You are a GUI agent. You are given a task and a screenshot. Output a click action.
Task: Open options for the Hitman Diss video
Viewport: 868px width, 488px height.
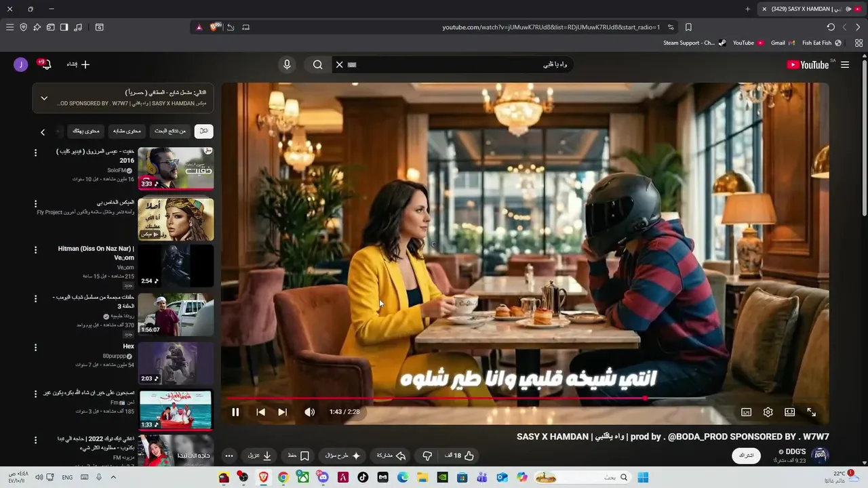tap(36, 250)
